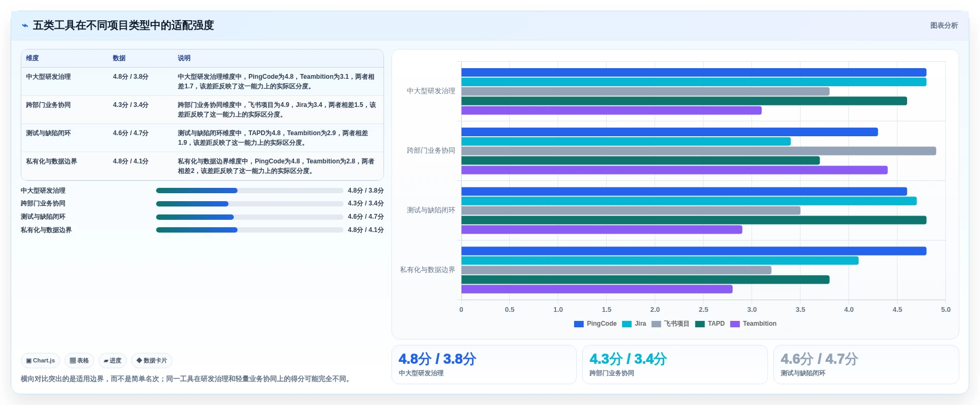Click the 说明 column header
Viewport: 980px width, 405px height.
(184, 58)
